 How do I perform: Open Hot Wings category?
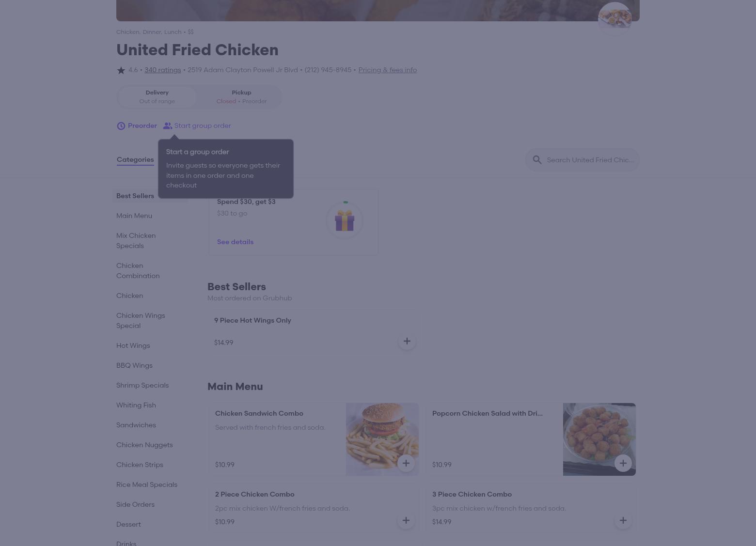click(x=133, y=345)
